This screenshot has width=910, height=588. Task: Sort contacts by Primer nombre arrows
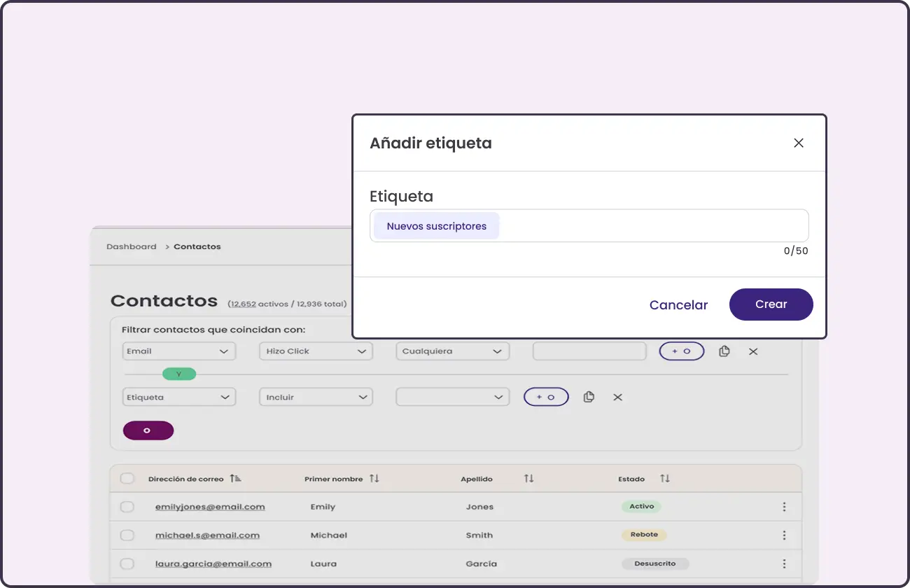(374, 479)
